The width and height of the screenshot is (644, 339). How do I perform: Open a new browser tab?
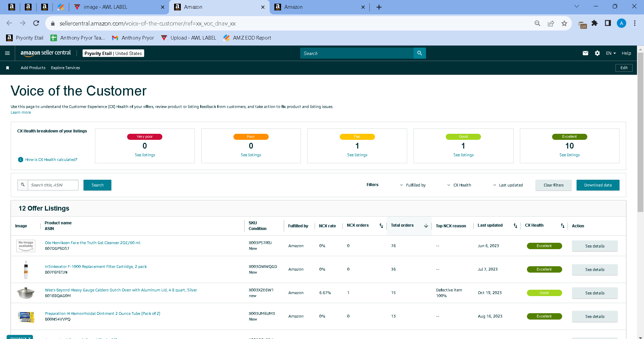pyautogui.click(x=379, y=7)
